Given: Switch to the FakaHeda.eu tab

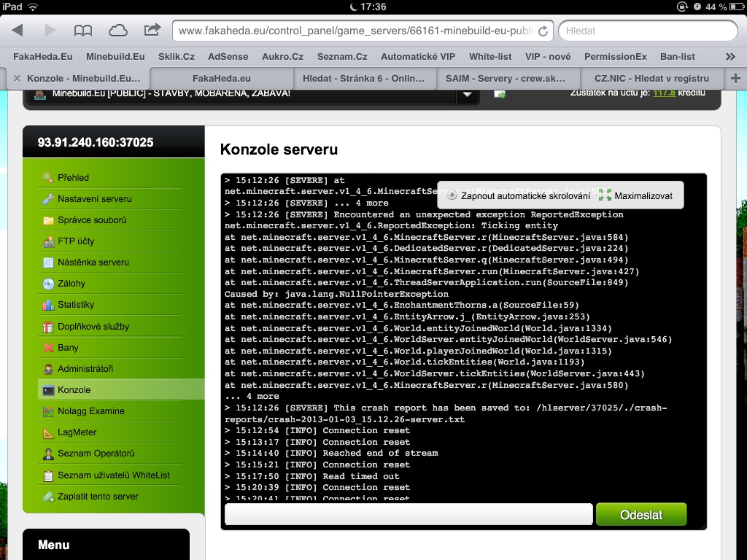Looking at the screenshot, I should [222, 79].
